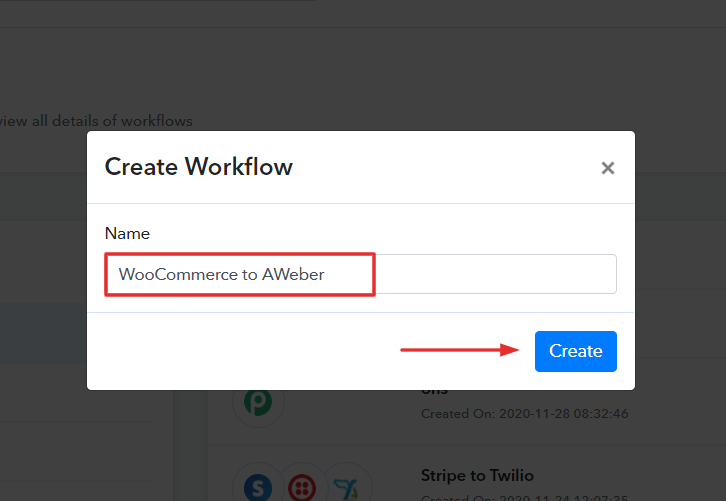Click the Stripe to Twilio created date

click(x=524, y=496)
